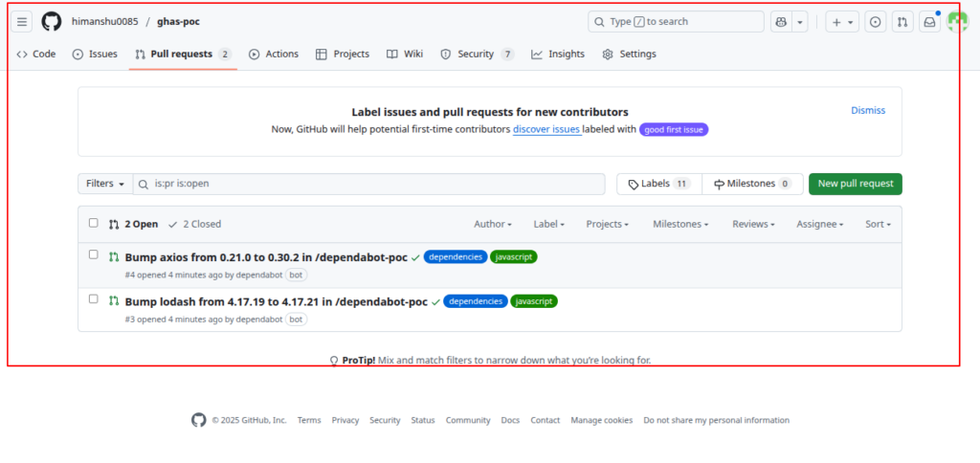
Task: Dismiss the new contributors banner
Action: (x=867, y=110)
